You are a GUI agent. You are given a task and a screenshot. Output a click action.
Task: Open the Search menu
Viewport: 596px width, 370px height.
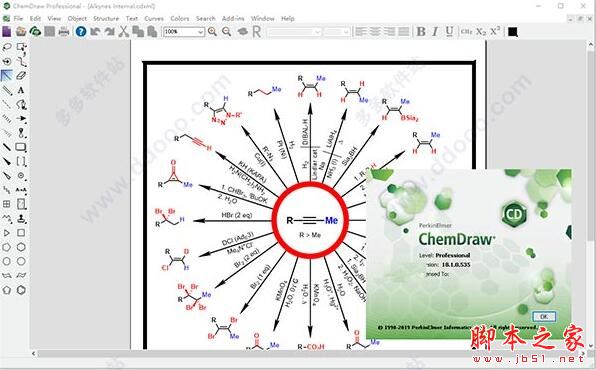coord(206,18)
